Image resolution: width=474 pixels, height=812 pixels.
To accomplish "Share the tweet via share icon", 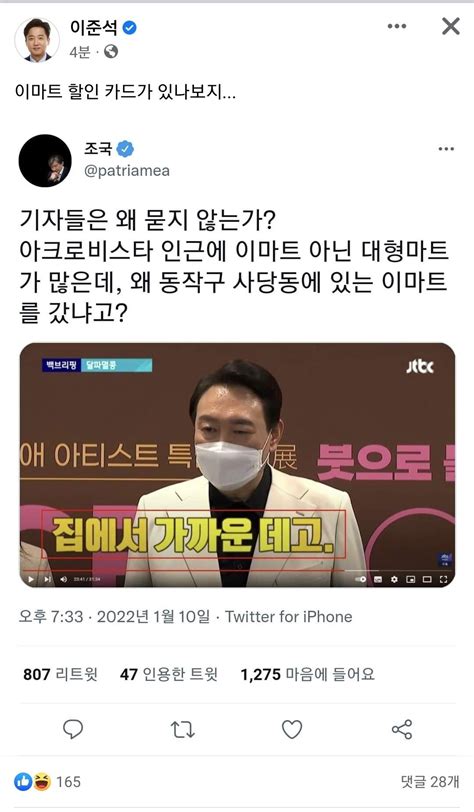I will pos(401,729).
